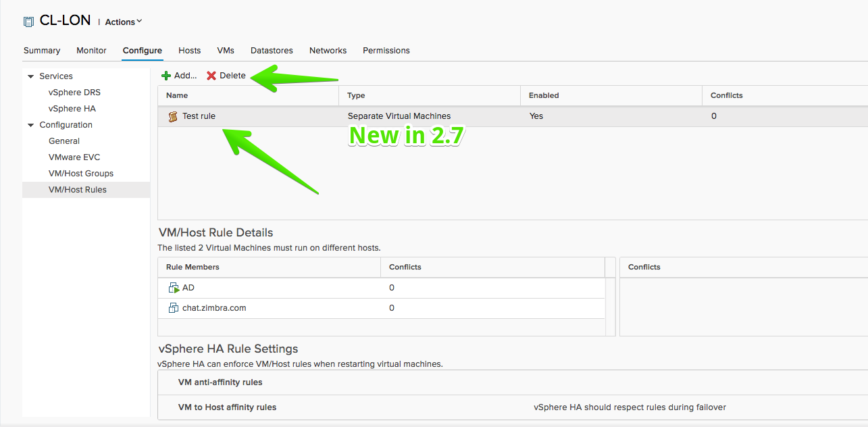Go to the Datastores tab

point(272,51)
